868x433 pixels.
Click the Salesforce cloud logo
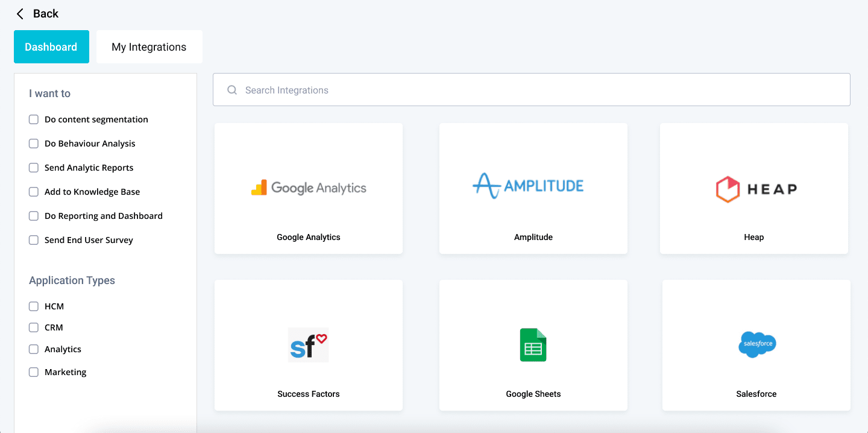(x=757, y=344)
